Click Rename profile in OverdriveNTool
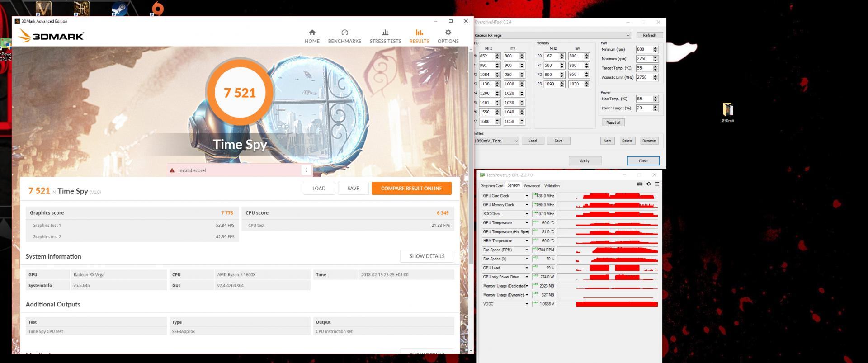 (x=649, y=141)
